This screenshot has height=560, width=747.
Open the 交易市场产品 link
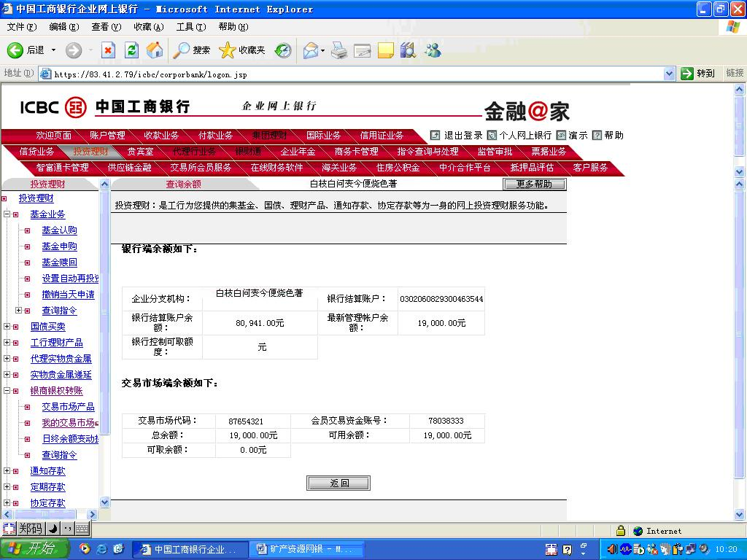click(68, 407)
